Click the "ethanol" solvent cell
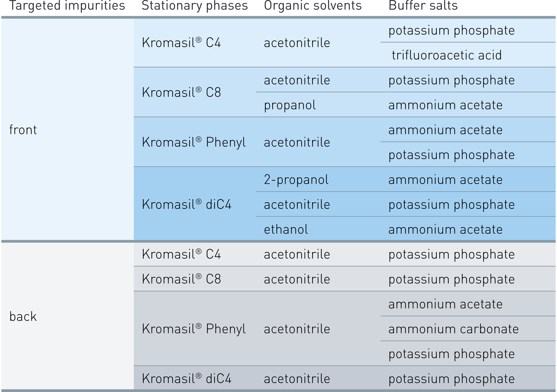 pos(286,229)
